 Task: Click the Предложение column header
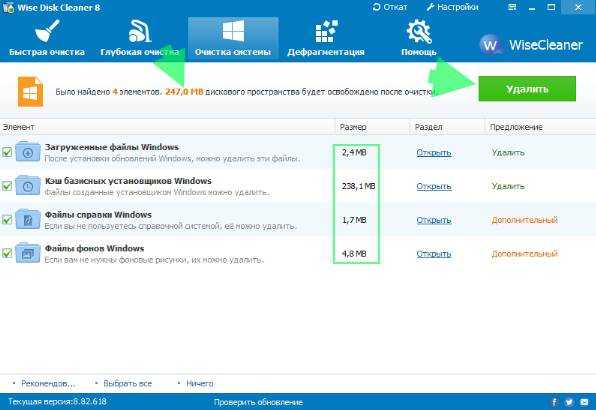[x=516, y=127]
